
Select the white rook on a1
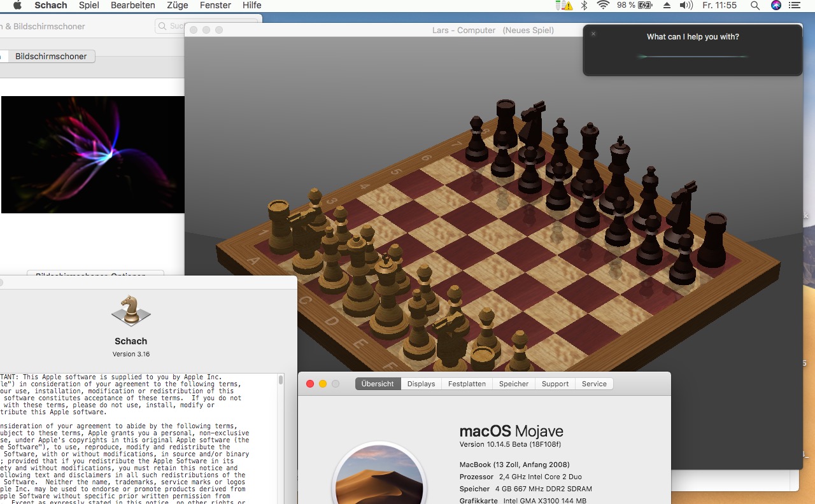pos(280,227)
